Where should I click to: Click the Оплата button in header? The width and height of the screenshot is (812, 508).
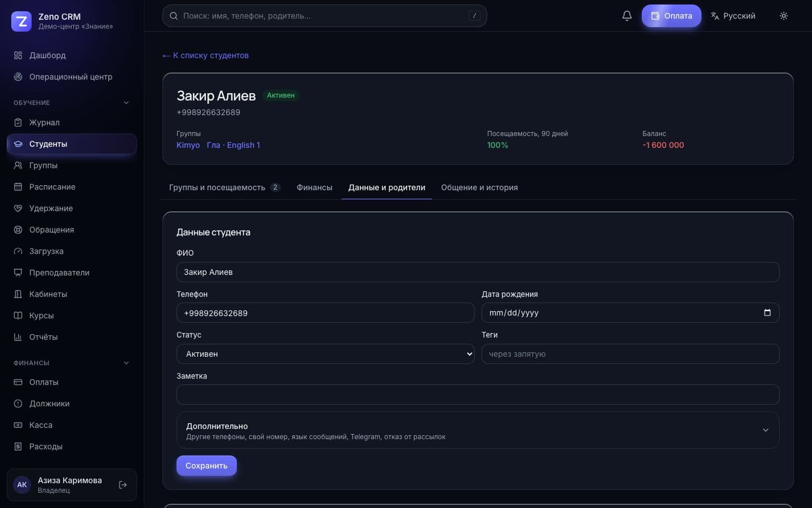[x=672, y=16]
